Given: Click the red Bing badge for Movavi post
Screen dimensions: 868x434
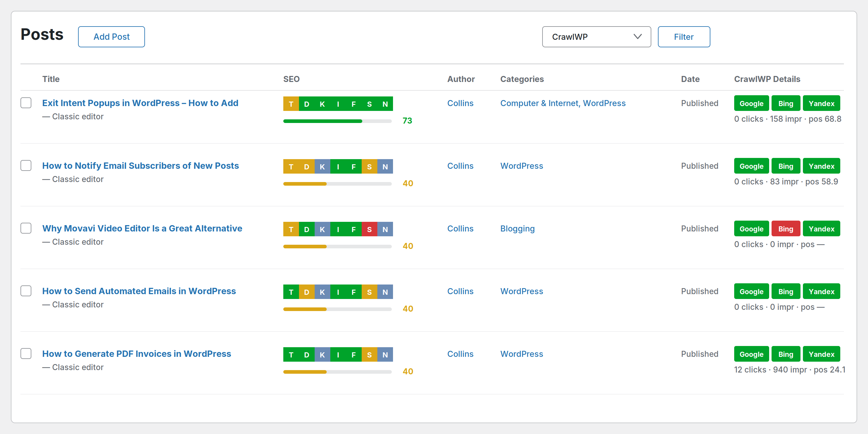Looking at the screenshot, I should (786, 229).
